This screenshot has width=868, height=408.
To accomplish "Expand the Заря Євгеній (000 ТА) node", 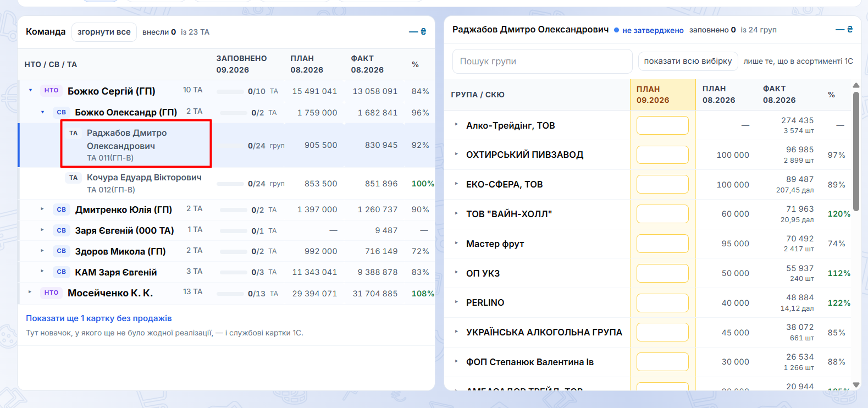I will click(42, 230).
